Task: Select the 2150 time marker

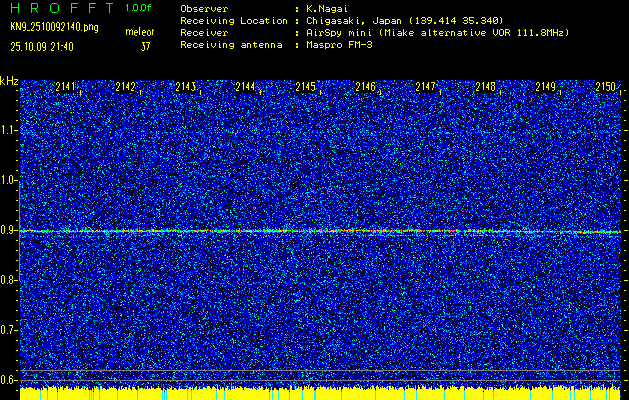Action: click(x=605, y=87)
